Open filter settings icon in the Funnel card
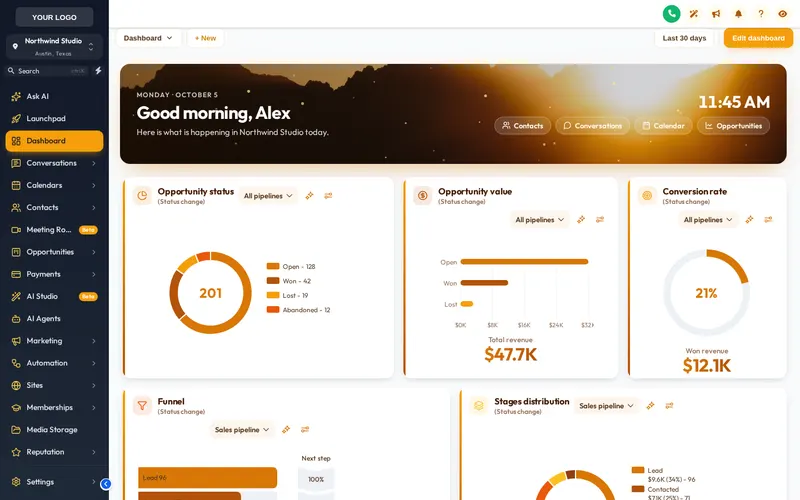 coord(305,430)
